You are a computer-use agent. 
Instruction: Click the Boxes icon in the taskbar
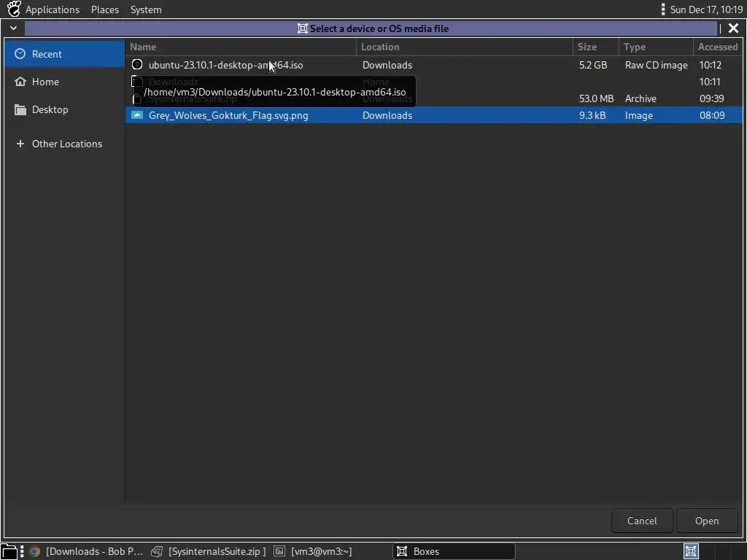coord(402,551)
